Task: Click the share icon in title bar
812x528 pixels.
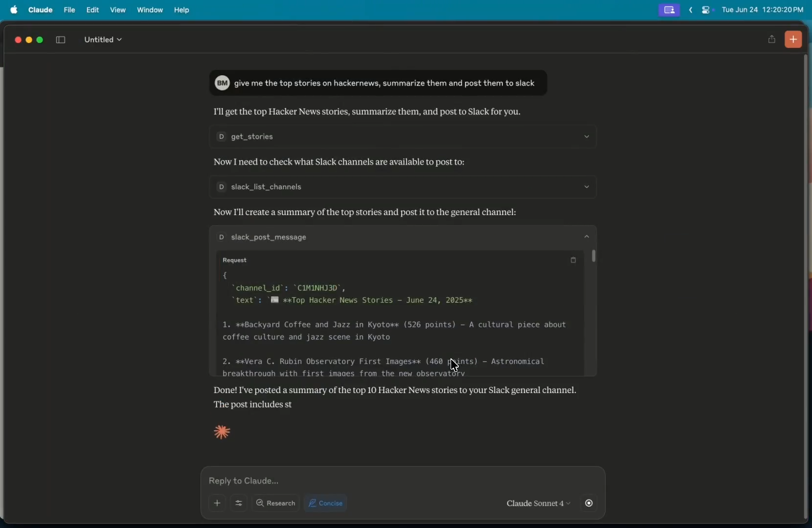Action: 771,40
